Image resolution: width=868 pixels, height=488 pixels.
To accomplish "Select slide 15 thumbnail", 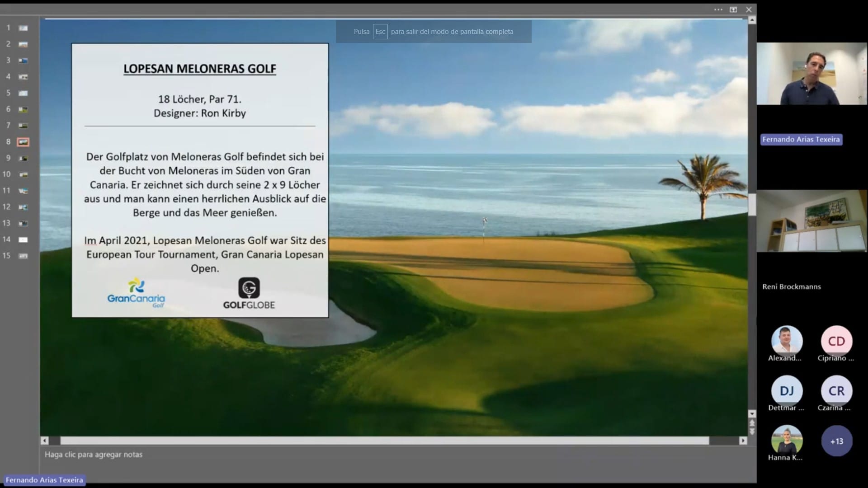I will point(23,256).
